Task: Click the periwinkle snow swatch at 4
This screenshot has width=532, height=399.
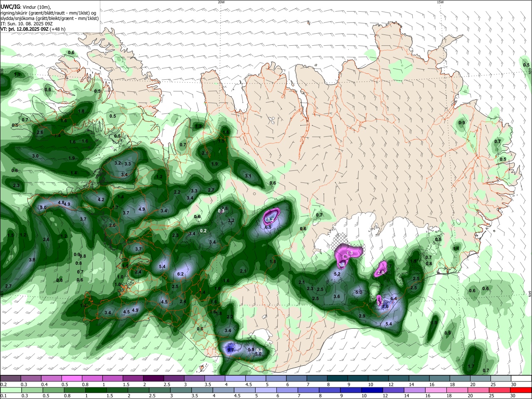Action: tap(235, 378)
